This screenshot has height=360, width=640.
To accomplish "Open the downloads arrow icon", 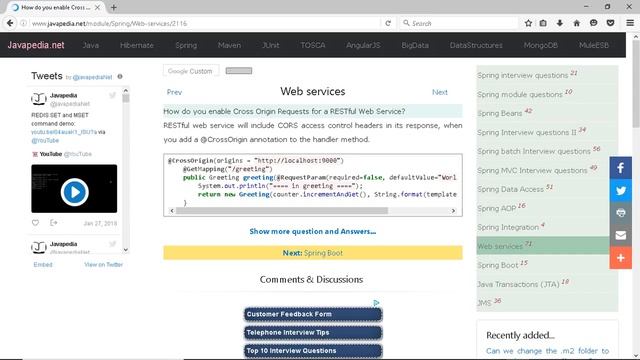I will [560, 23].
